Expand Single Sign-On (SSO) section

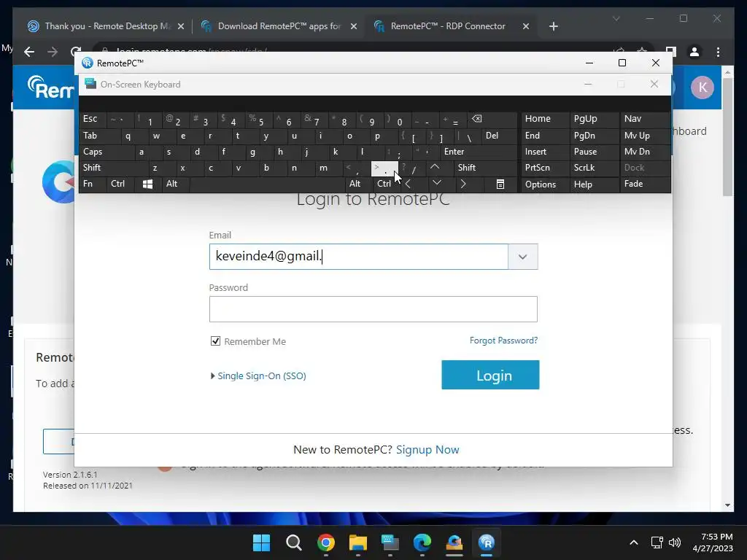click(258, 376)
